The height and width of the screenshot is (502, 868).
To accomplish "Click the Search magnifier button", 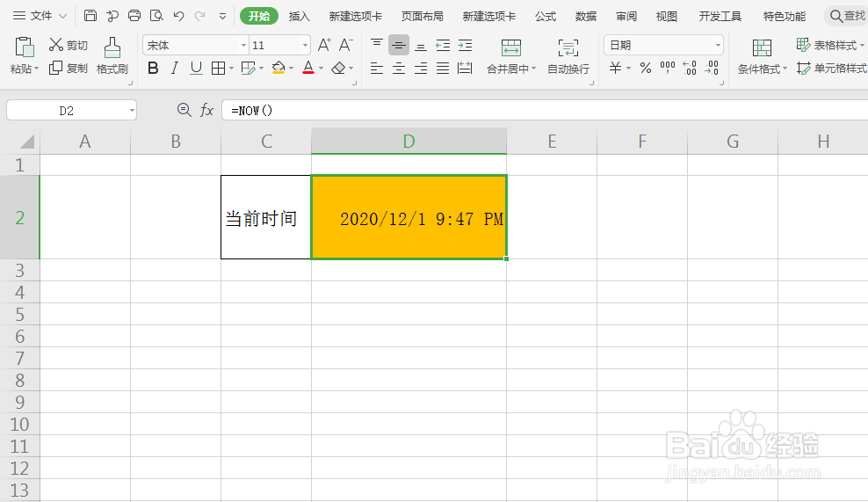I will pos(846,16).
